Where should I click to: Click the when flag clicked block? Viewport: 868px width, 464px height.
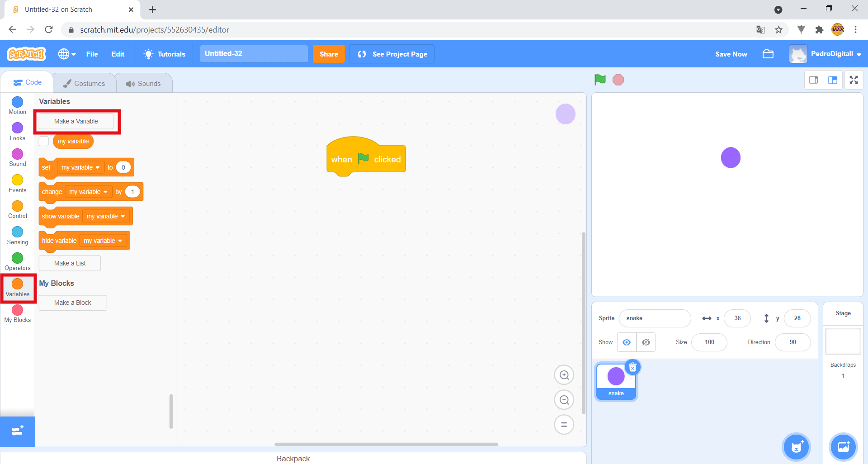tap(366, 157)
